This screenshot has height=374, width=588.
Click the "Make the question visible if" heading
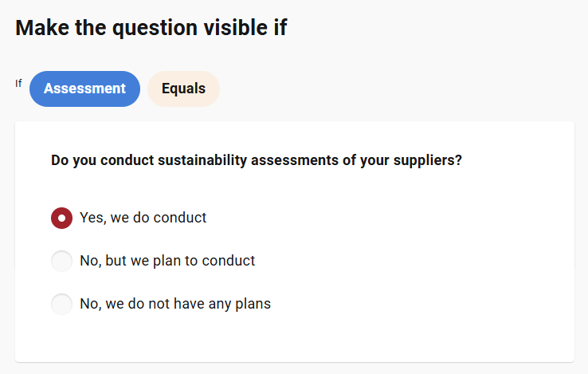pyautogui.click(x=151, y=28)
